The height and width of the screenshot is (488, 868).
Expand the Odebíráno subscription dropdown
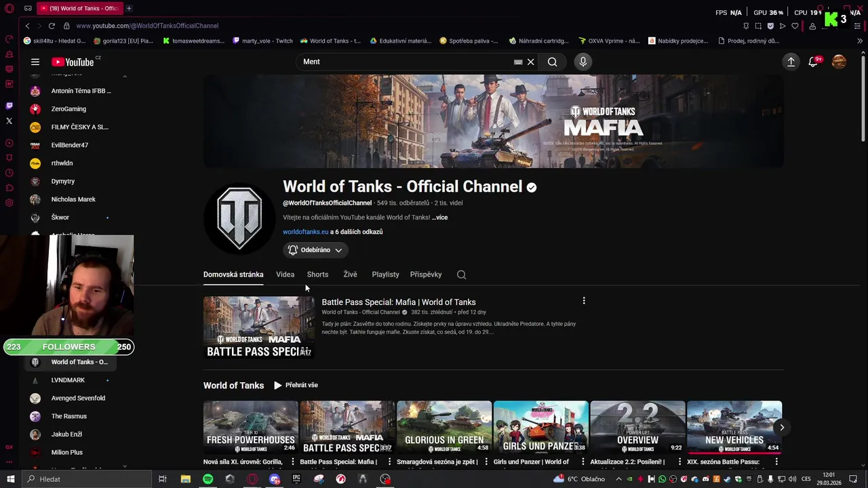(315, 250)
